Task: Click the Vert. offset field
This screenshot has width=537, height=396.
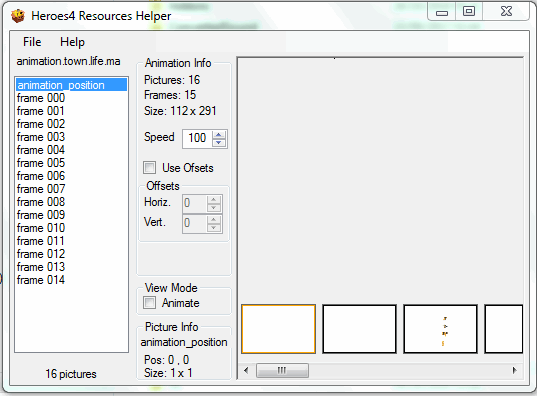Action: coord(195,223)
